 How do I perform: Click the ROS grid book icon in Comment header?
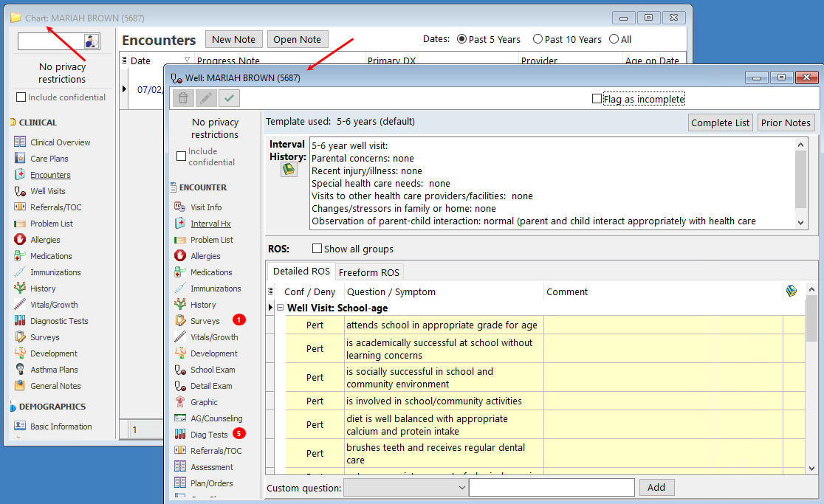point(792,291)
